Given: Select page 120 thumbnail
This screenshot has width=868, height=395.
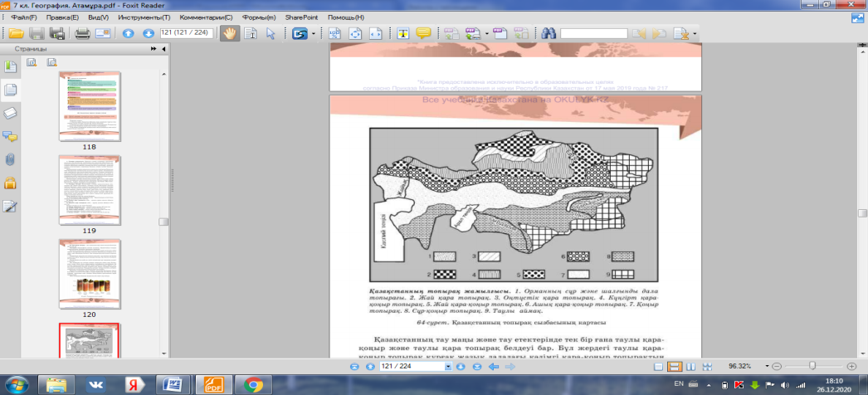Looking at the screenshot, I should 89,274.
